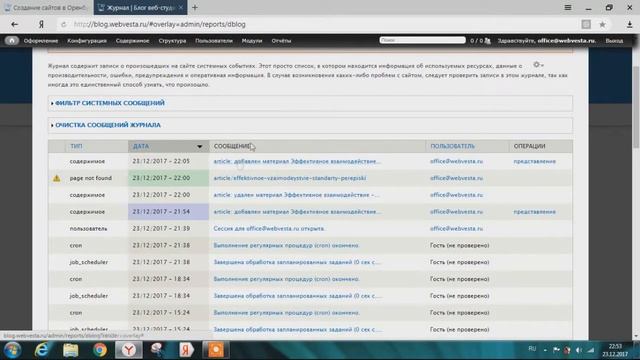Open the 21:38 cron окончено message
640x360 pixels.
click(287, 245)
